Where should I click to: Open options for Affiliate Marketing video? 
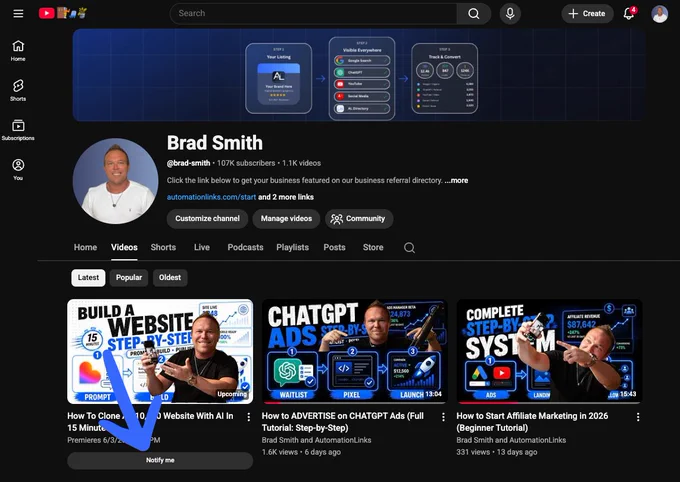[638, 417]
